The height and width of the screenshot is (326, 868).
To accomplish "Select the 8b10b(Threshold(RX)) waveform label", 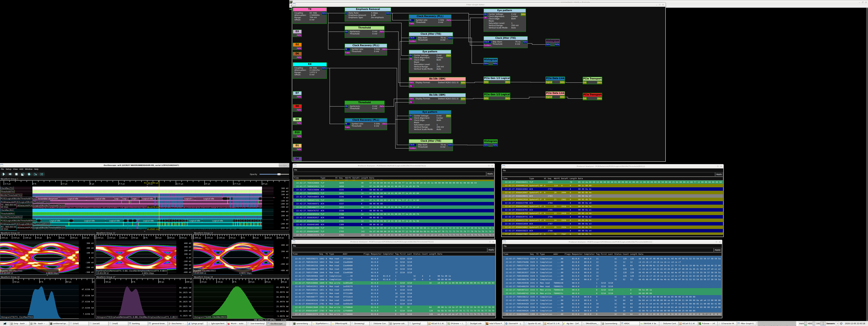I will click(11, 217).
